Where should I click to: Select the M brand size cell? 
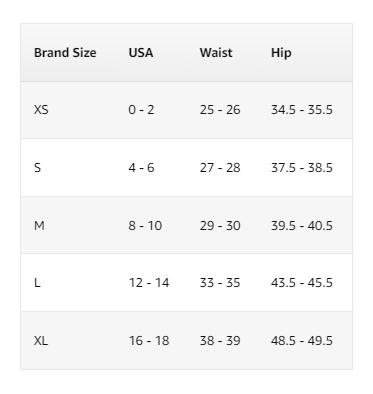[39, 226]
